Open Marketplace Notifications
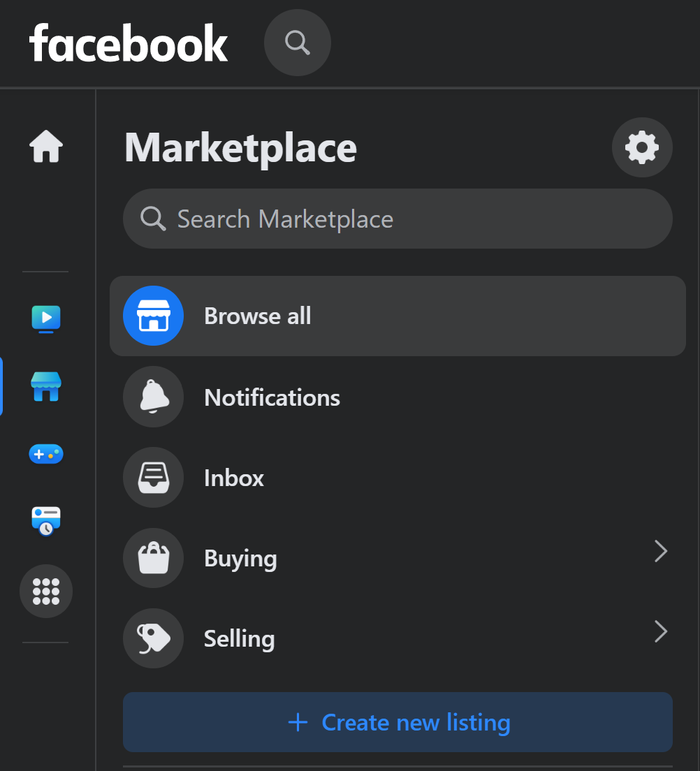Image resolution: width=700 pixels, height=771 pixels. [398, 397]
